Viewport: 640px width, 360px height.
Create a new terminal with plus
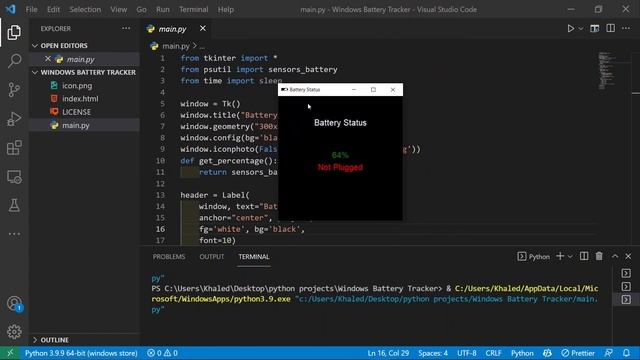560,256
